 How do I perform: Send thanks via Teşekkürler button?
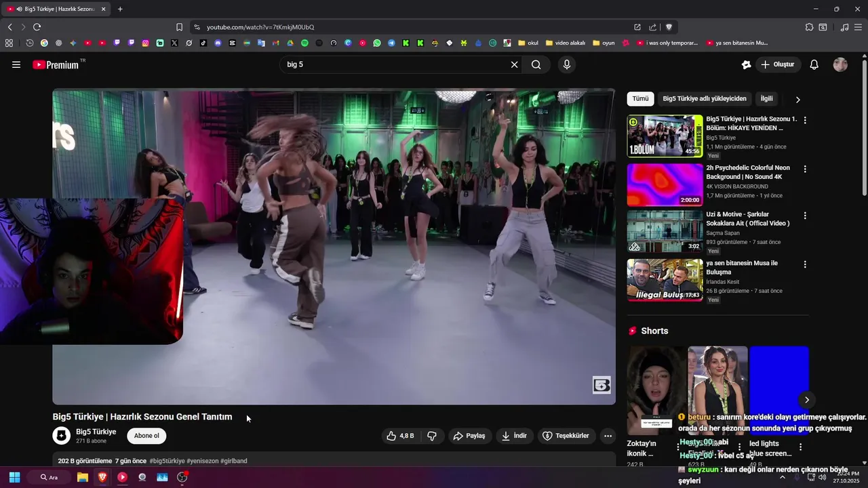pyautogui.click(x=566, y=436)
